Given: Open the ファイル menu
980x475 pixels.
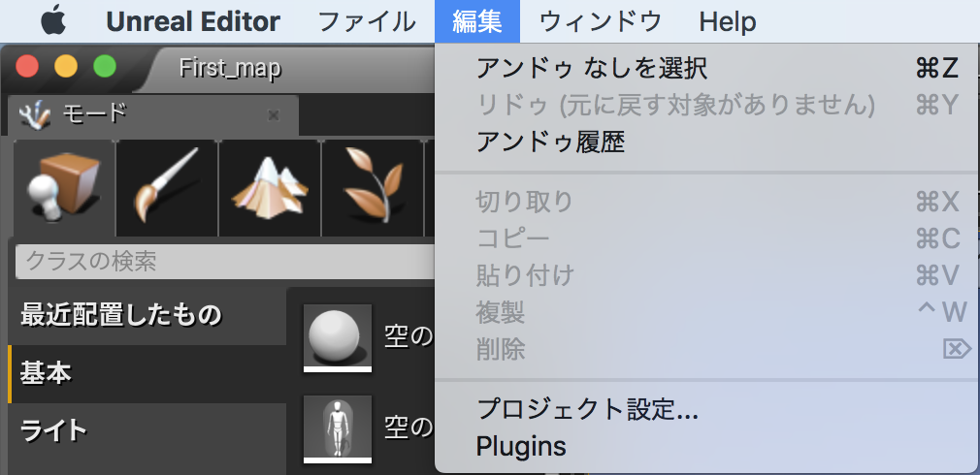Looking at the screenshot, I should (x=367, y=22).
